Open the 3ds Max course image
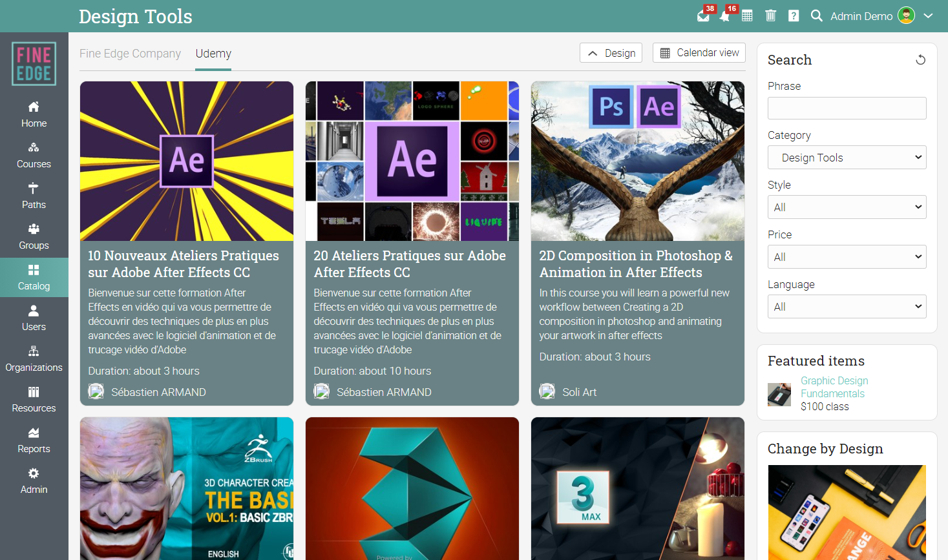The width and height of the screenshot is (948, 560). (x=638, y=488)
